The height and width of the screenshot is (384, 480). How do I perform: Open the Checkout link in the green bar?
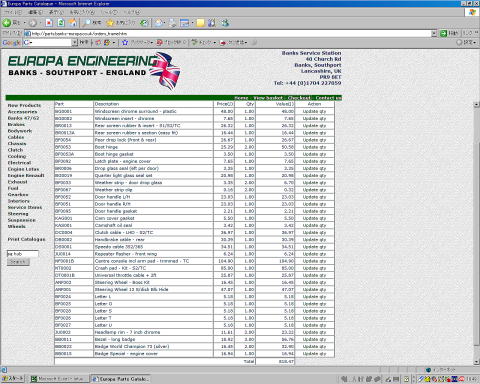(x=299, y=98)
